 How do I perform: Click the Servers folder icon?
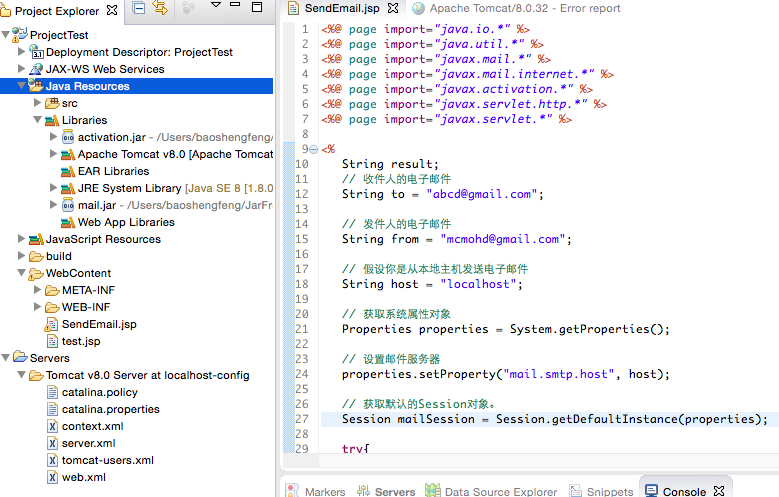[20, 357]
